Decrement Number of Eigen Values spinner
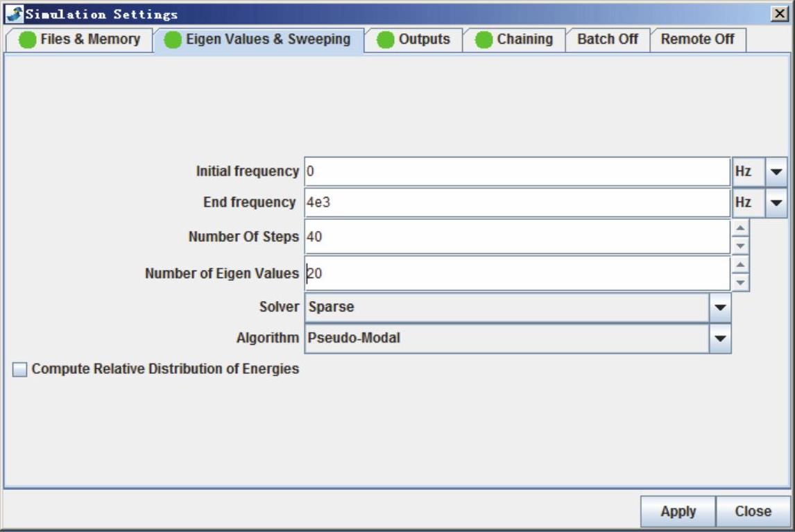 pyautogui.click(x=740, y=282)
